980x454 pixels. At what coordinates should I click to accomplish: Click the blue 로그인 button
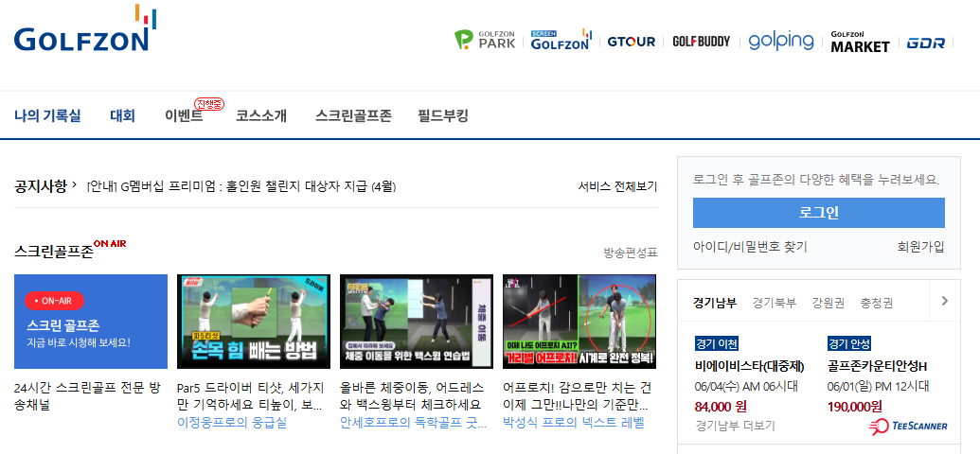click(819, 213)
